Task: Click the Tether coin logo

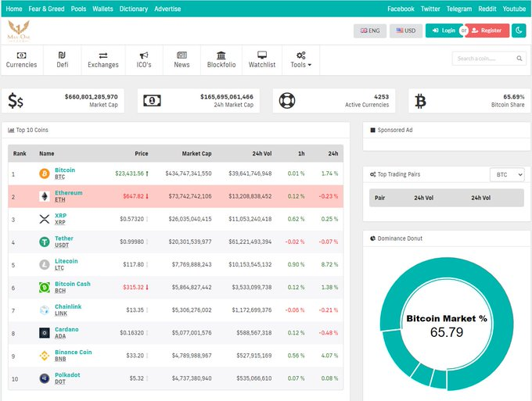Action: point(45,242)
